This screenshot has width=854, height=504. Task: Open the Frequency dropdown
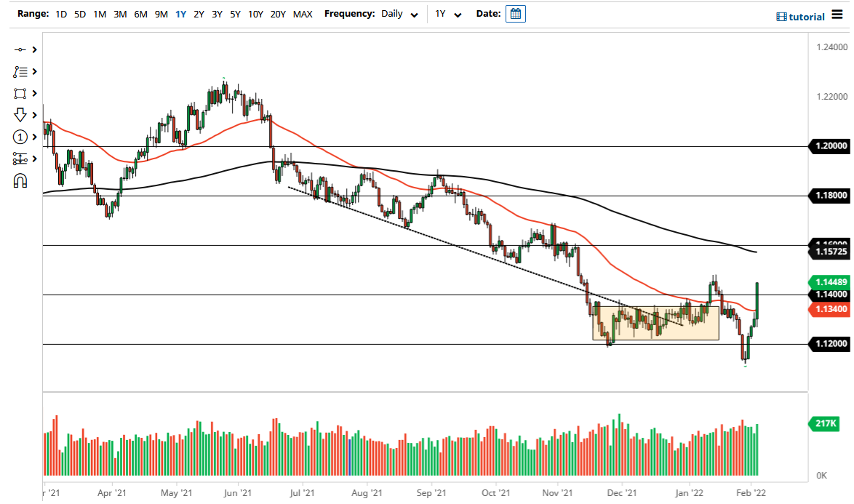point(414,14)
